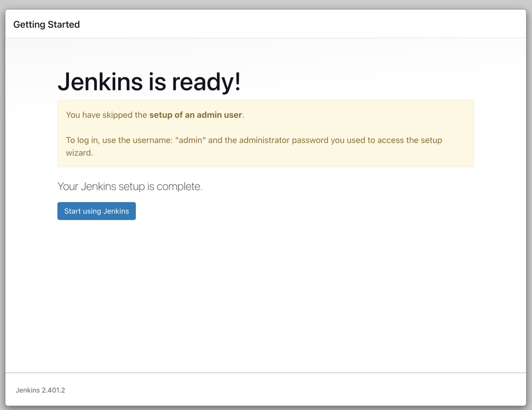Click the "Jenkins is ready!" heading
Screen dimensions: 532x410
[x=149, y=81]
